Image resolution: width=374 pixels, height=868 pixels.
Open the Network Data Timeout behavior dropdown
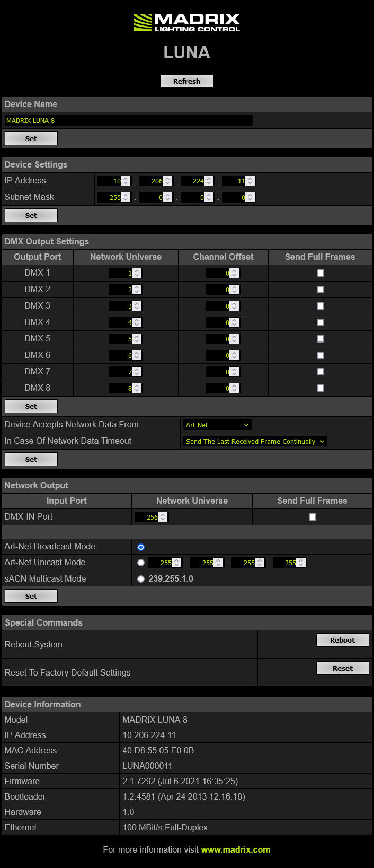coord(255,441)
